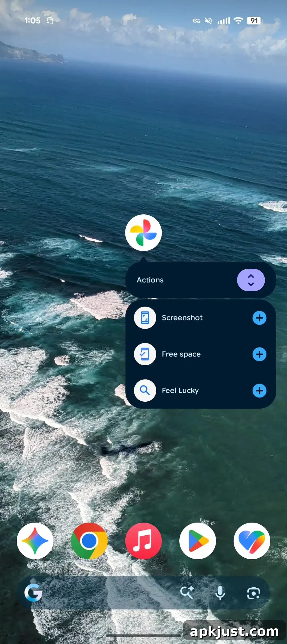The width and height of the screenshot is (287, 644).
Task: Open the Google Photos app icon
Action: [143, 233]
